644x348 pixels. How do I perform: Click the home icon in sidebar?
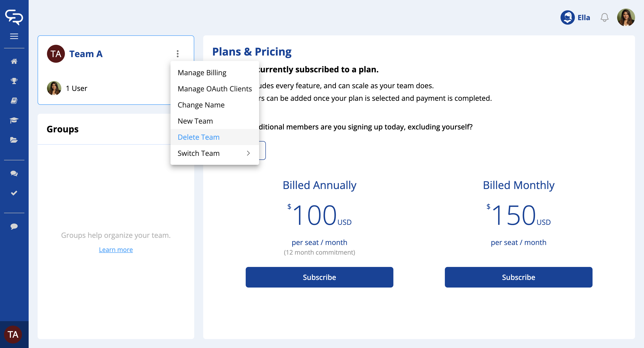point(14,61)
